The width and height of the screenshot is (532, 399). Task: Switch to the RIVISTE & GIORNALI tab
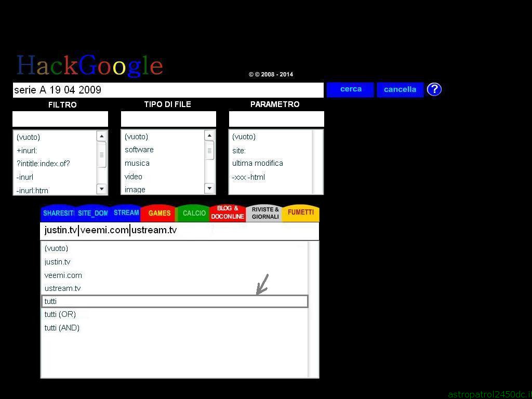pos(265,213)
